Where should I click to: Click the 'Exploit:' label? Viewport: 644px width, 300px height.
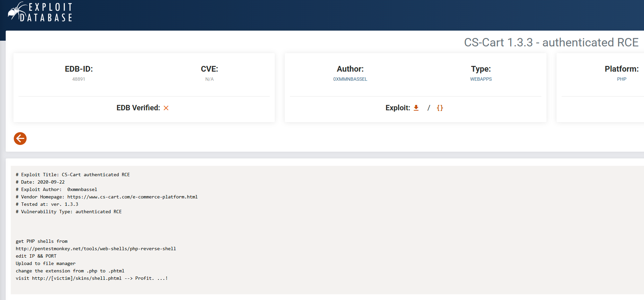[x=398, y=108]
